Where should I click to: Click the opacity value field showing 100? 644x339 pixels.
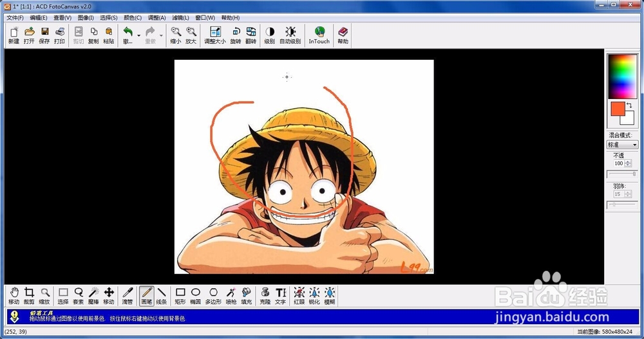click(618, 163)
